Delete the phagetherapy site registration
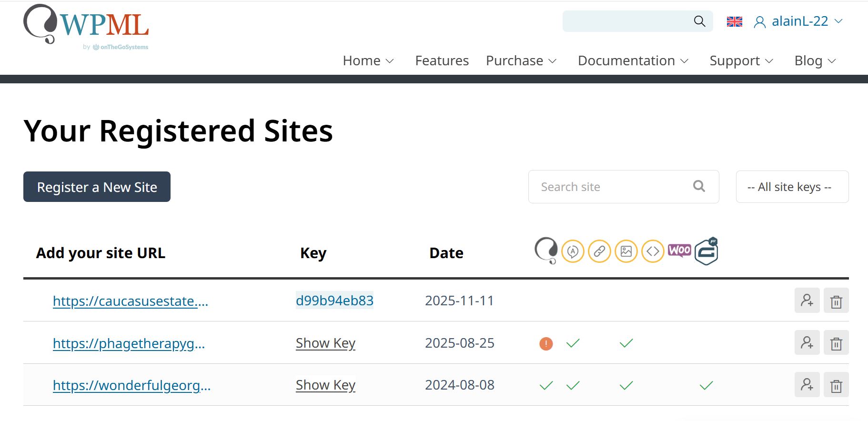The width and height of the screenshot is (868, 421). click(x=836, y=343)
